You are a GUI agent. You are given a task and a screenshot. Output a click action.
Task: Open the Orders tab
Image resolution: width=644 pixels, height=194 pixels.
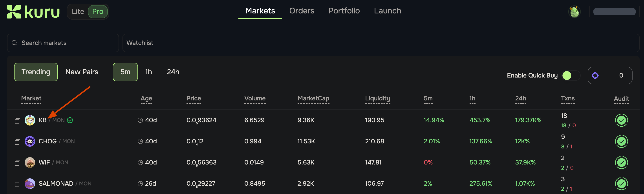[x=302, y=11]
